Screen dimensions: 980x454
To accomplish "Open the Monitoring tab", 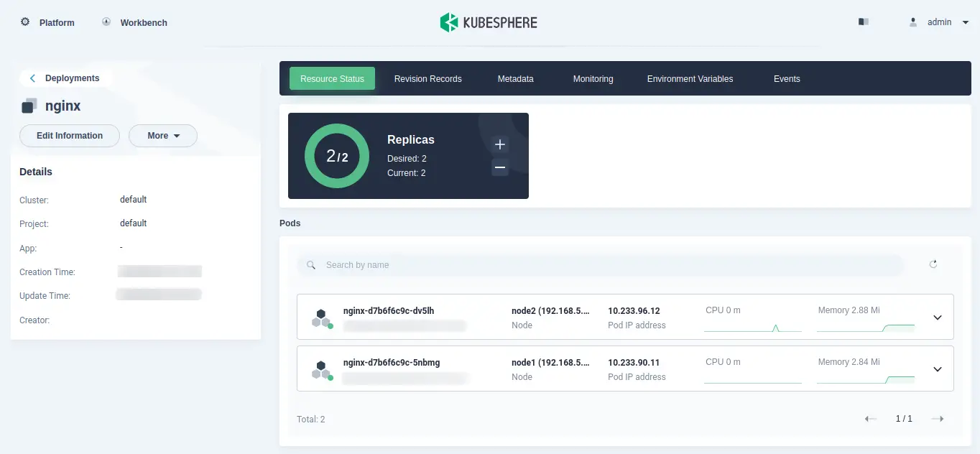I will click(x=593, y=79).
